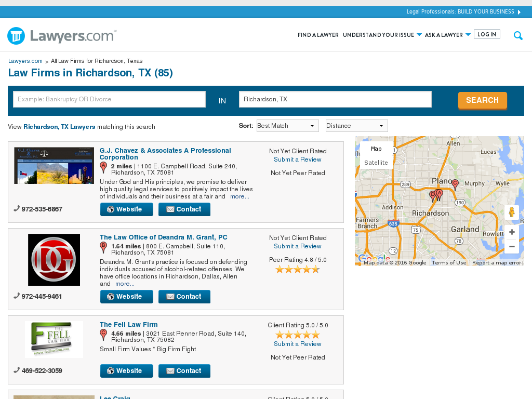The image size is (532, 399).
Task: Click phone icon beside 972-445-9461
Action: click(17, 296)
